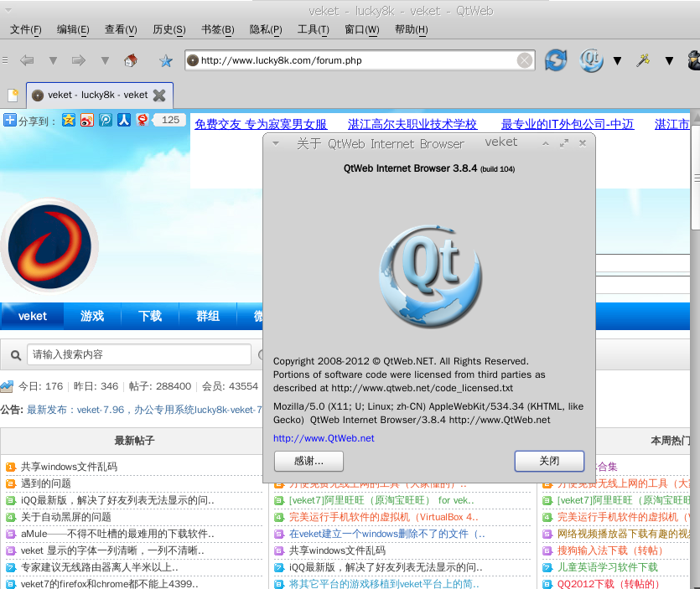Image resolution: width=700 pixels, height=589 pixels.
Task: Open ad link 最专业的IT外包公司-中迈
Action: 568,124
